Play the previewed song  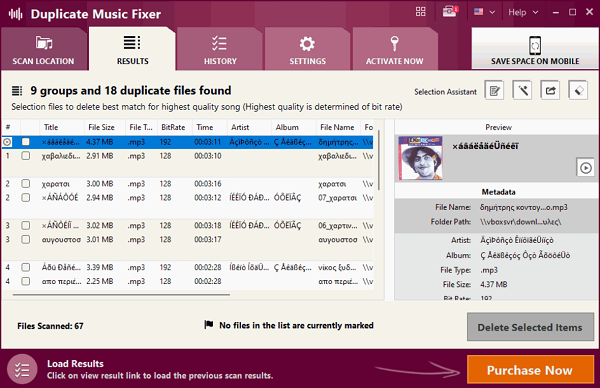[585, 168]
